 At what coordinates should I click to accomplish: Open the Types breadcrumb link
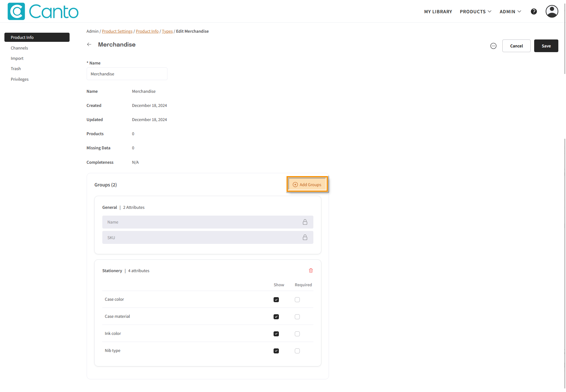coord(167,31)
